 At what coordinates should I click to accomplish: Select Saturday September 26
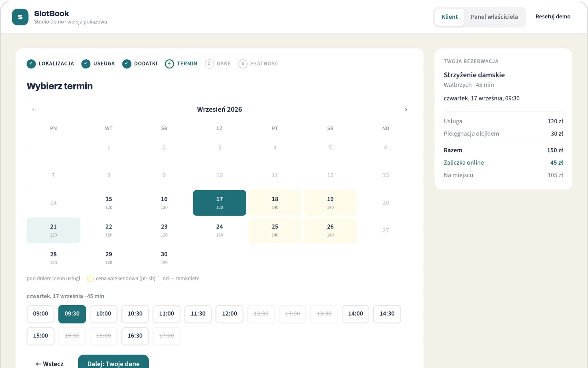[330, 230]
